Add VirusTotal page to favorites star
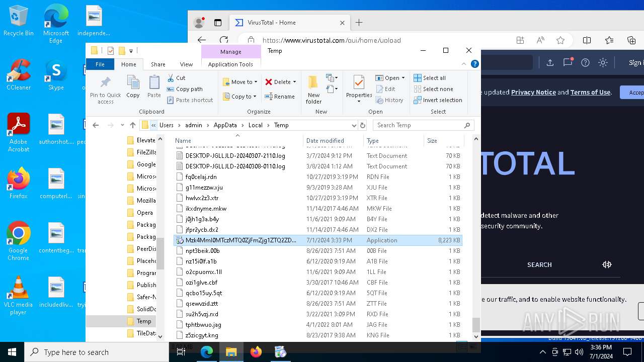Screen dimensions: 644x362 point(560,40)
